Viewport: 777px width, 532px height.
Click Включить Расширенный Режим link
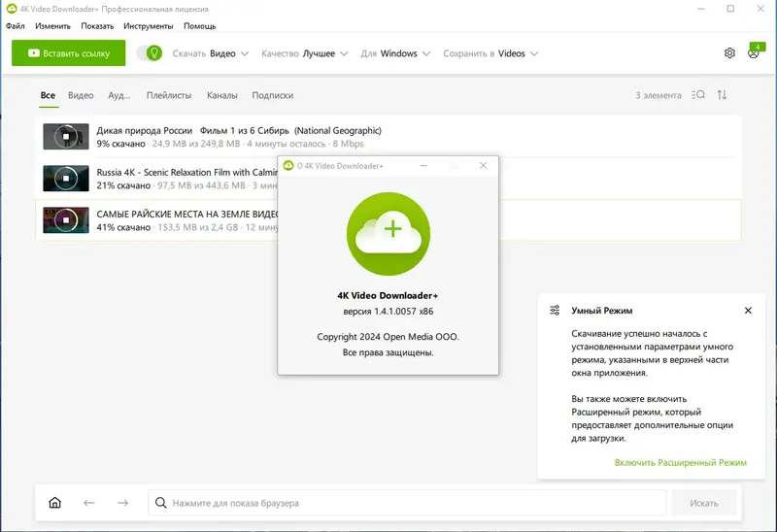(680, 462)
